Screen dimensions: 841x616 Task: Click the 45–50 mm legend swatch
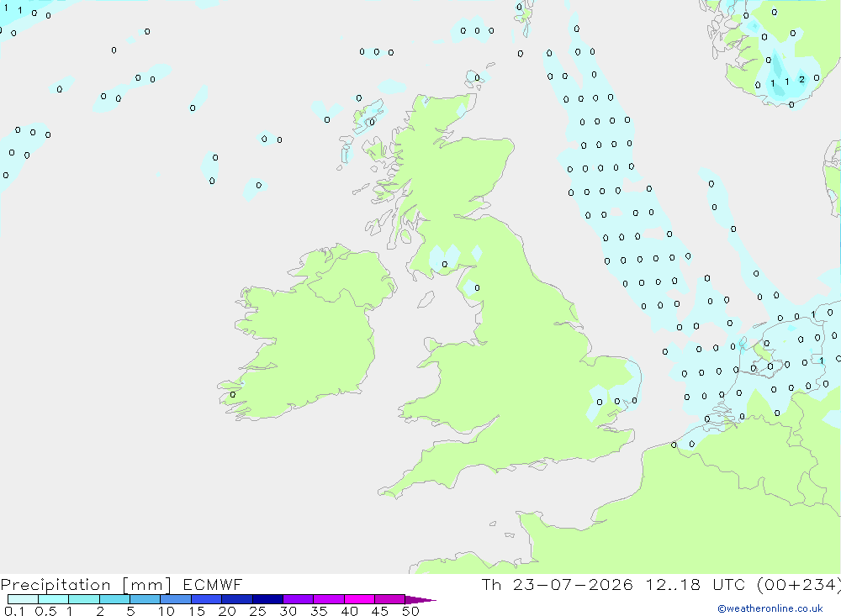pyautogui.click(x=390, y=599)
